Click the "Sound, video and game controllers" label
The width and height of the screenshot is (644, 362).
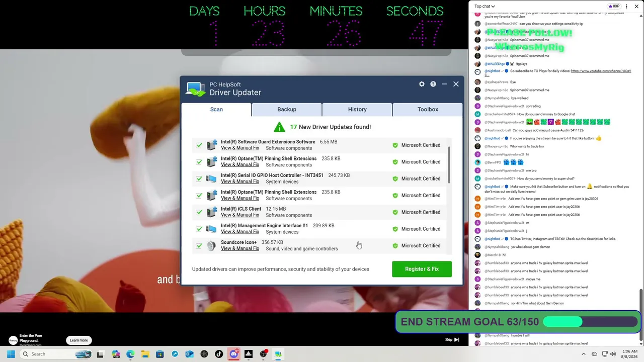click(302, 249)
